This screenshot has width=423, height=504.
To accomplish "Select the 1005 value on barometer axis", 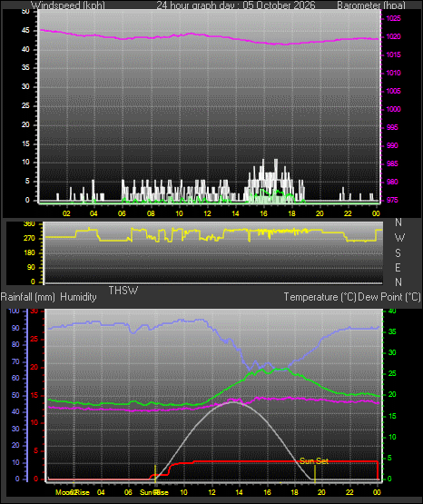I will (393, 92).
